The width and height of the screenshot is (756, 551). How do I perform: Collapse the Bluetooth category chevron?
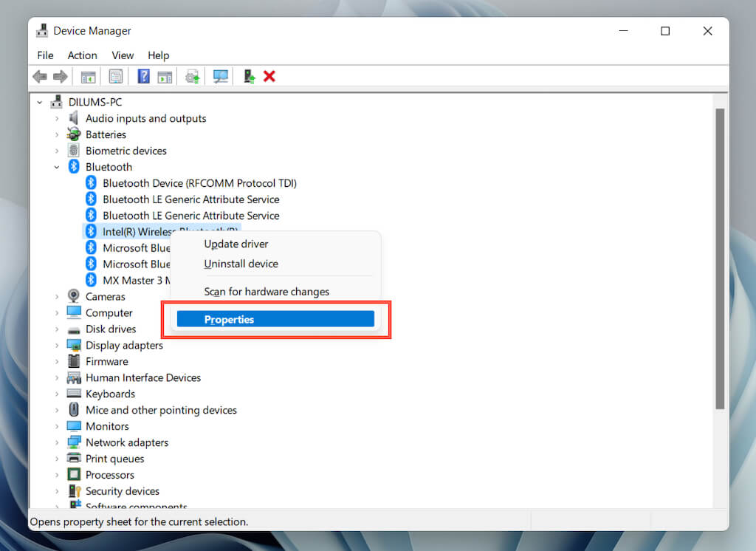tap(57, 167)
